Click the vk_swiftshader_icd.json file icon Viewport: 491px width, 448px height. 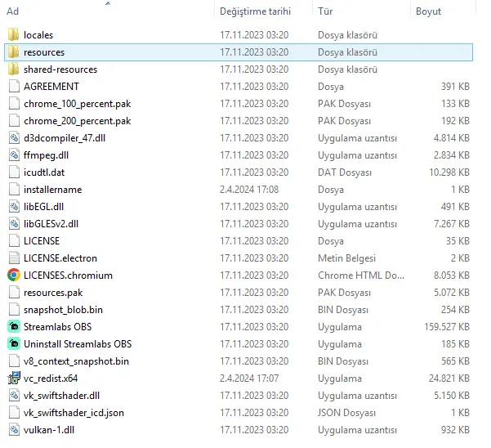point(14,413)
